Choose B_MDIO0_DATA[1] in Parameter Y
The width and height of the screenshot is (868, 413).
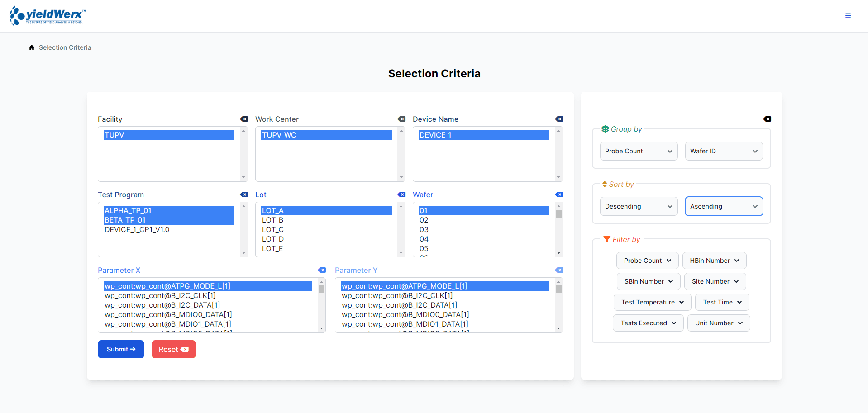click(x=445, y=314)
